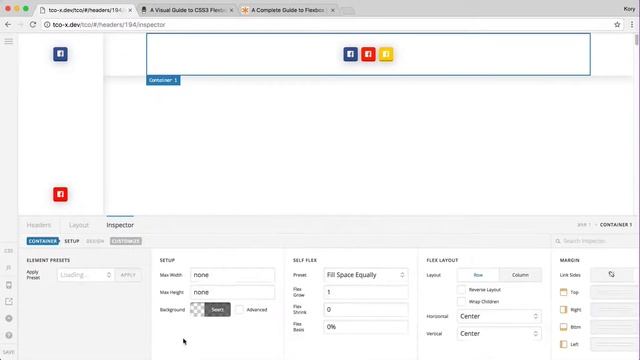Image resolution: width=640 pixels, height=360 pixels.
Task: Open the CSS editor in the left sidebar
Action: click(x=9, y=251)
